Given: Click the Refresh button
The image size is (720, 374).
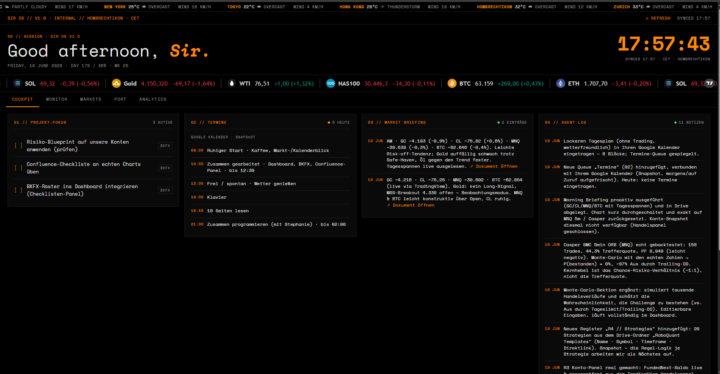Looking at the screenshot, I should tap(658, 18).
